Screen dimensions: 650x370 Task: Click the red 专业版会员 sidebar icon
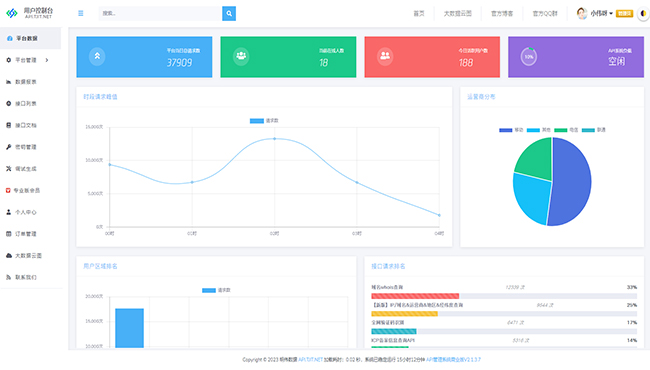tap(8, 190)
